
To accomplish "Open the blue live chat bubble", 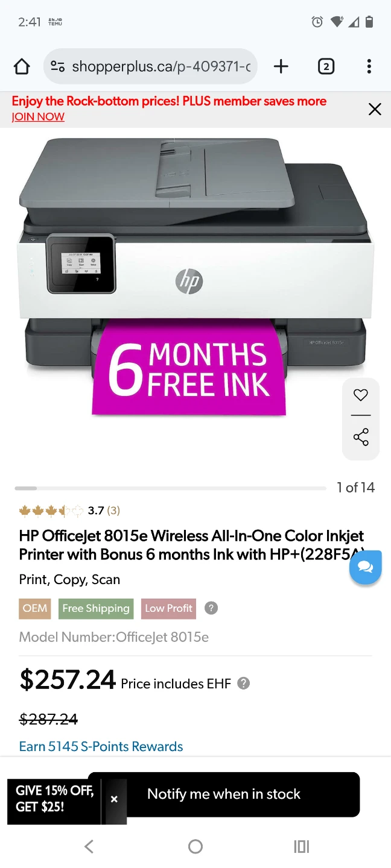I will pos(365,567).
